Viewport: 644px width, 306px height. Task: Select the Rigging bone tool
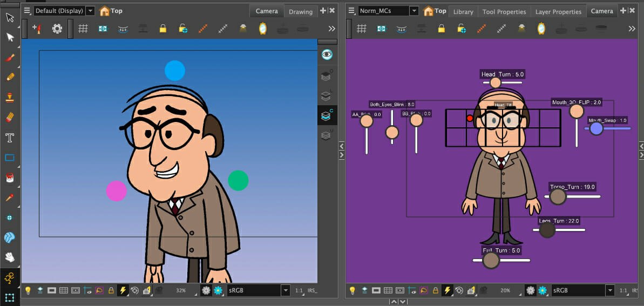(10, 278)
